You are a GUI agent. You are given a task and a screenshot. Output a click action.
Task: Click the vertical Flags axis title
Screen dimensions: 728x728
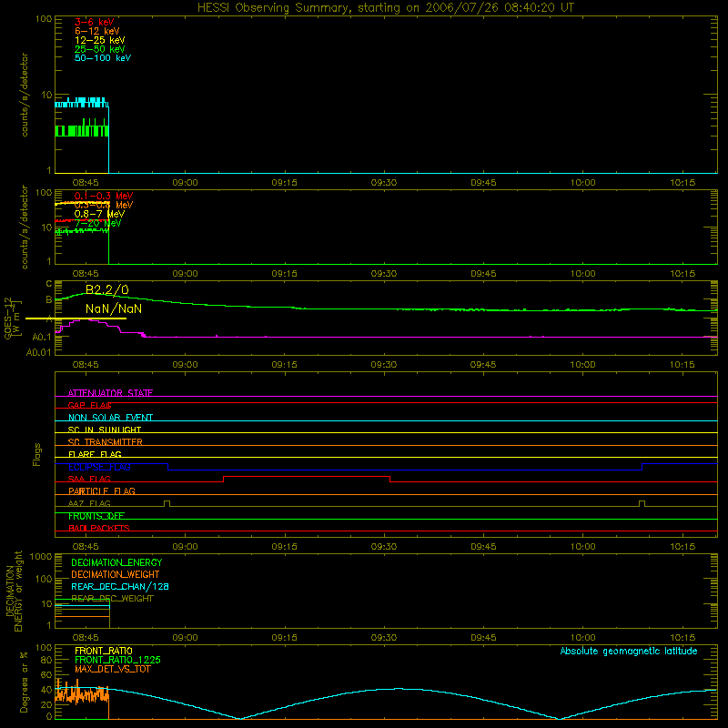(x=36, y=454)
